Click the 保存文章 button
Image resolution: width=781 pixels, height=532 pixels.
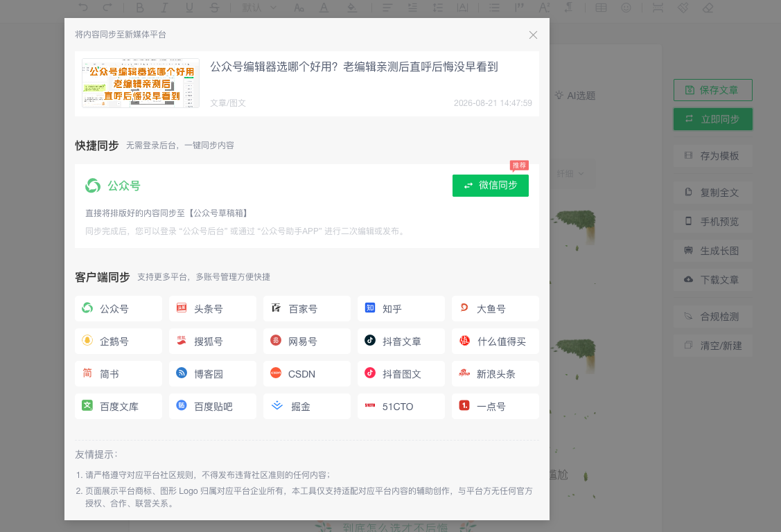[x=713, y=90]
